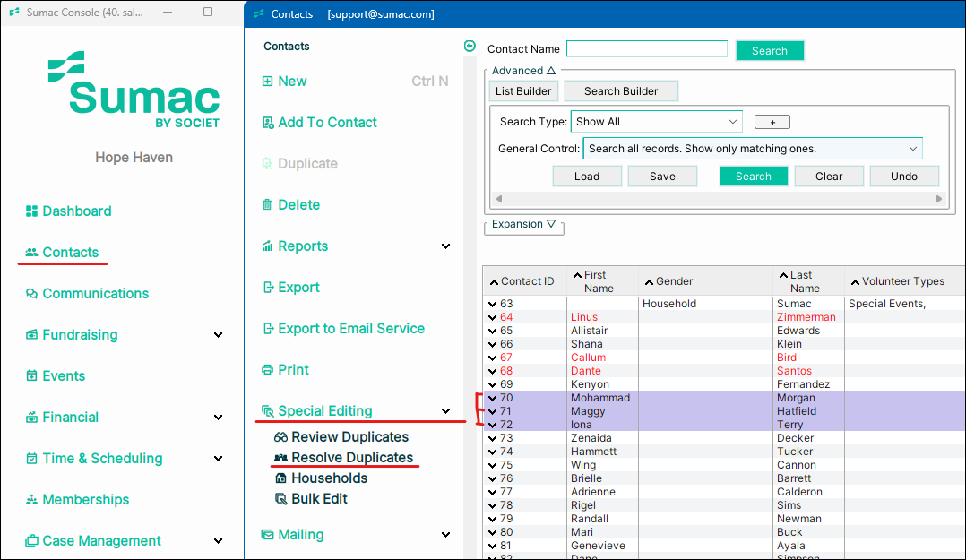Expand the row for contact 64 Linus
This screenshot has width=966, height=560.
492,318
